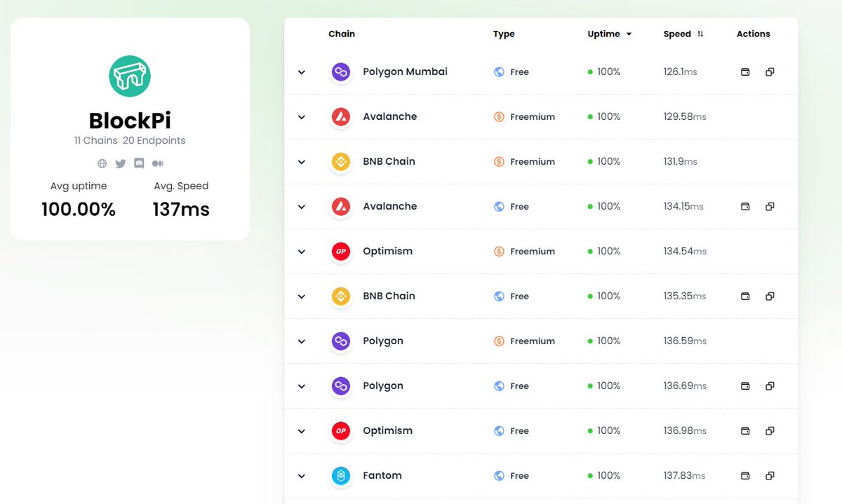
Task: Open BlockPi Twitter icon
Action: [121, 163]
